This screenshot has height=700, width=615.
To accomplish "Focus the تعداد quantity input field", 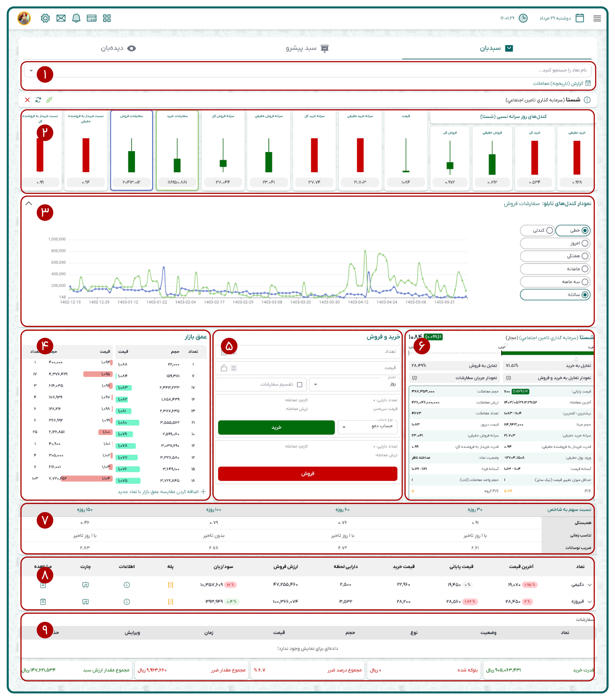I will coord(308,351).
